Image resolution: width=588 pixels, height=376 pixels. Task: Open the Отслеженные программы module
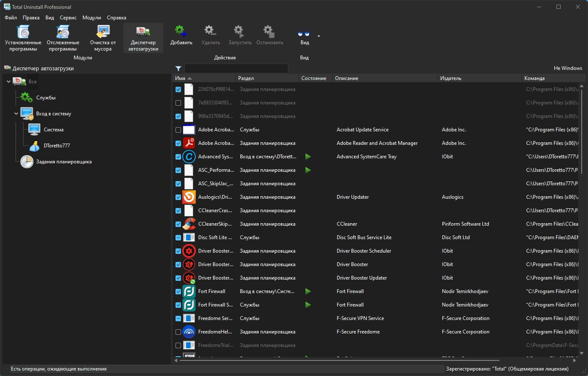pyautogui.click(x=63, y=38)
